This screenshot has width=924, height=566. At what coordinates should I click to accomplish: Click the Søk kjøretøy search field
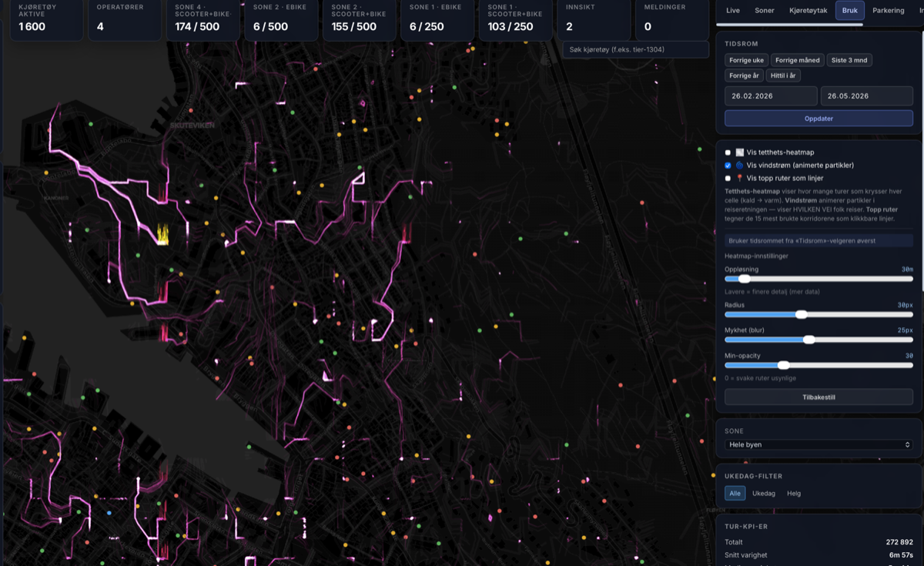click(635, 49)
